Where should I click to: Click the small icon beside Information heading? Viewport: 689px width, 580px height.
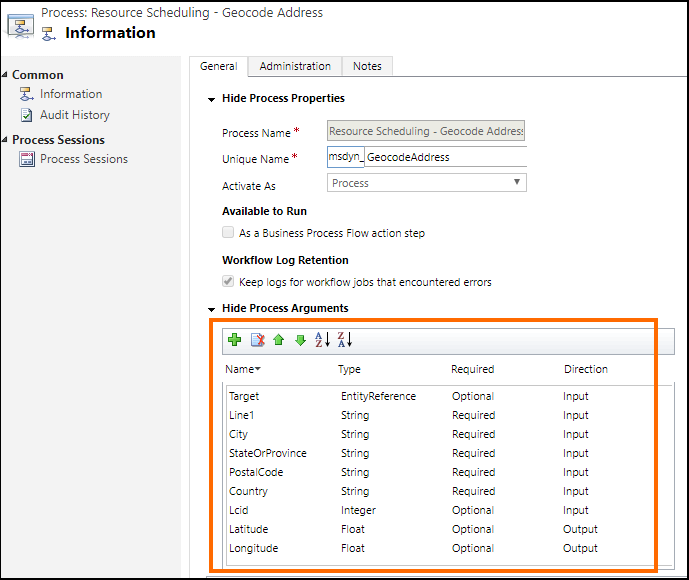click(x=49, y=34)
